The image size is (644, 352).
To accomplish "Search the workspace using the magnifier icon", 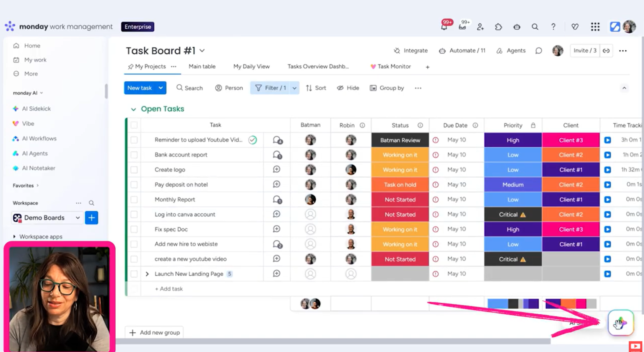I will (91, 203).
